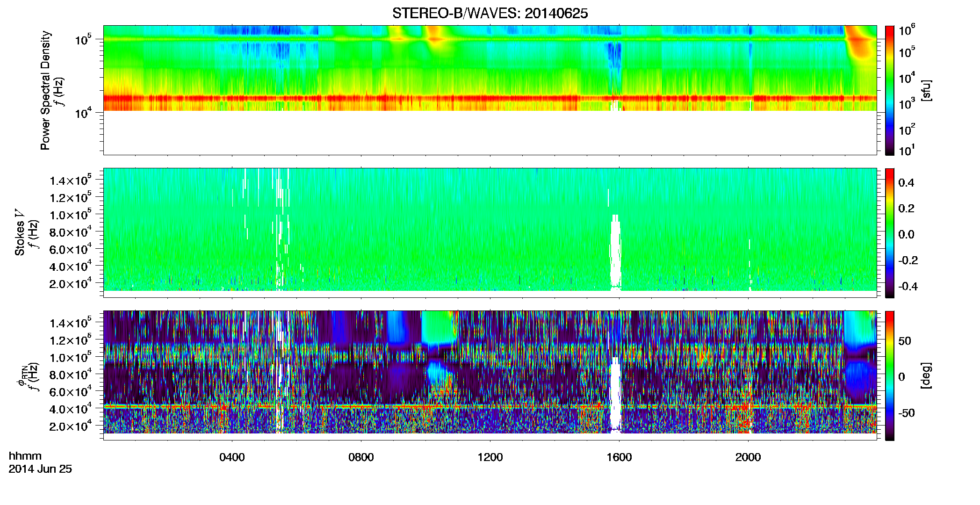Click the 10^6 label on the sfu color bar
Image resolution: width=980 pixels, height=505 pixels.
tap(907, 30)
